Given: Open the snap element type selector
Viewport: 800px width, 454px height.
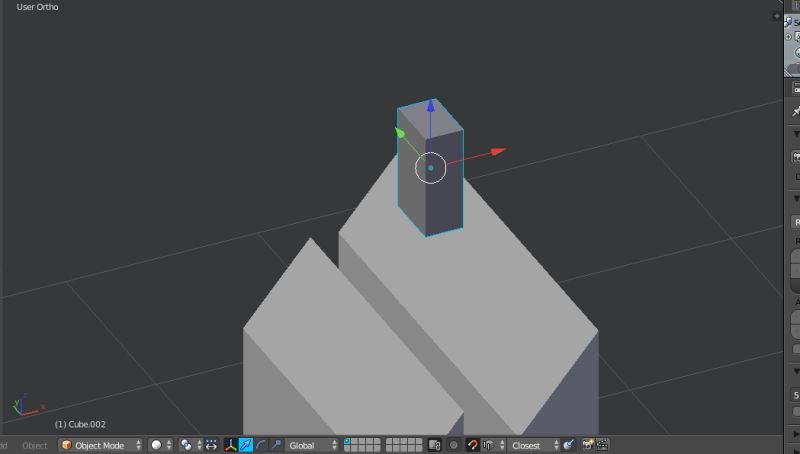Looking at the screenshot, I should coord(493,445).
